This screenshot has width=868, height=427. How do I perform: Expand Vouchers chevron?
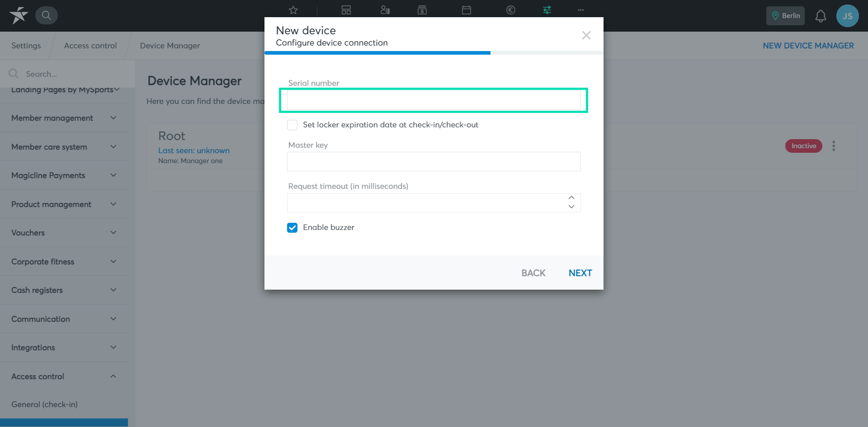(x=113, y=233)
